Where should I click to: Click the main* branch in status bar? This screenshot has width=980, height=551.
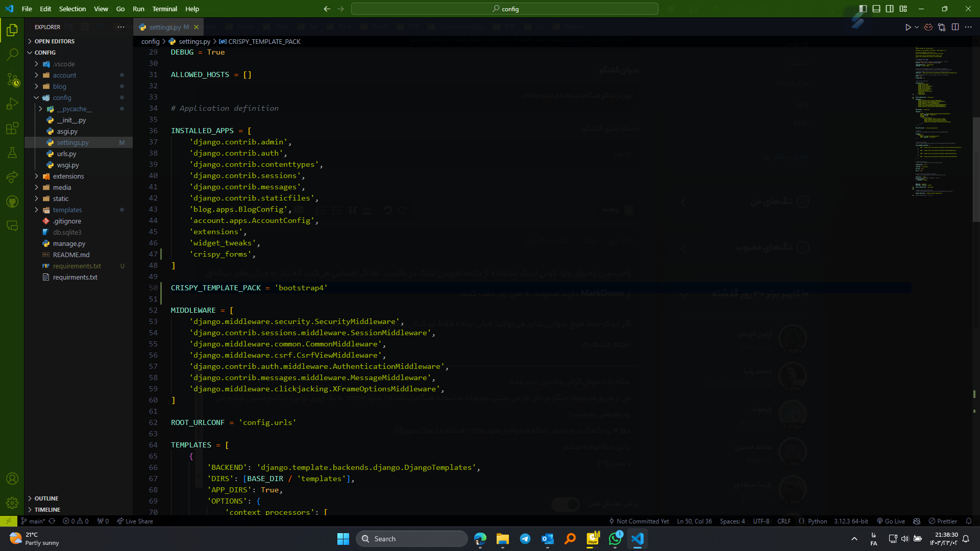coord(33,521)
